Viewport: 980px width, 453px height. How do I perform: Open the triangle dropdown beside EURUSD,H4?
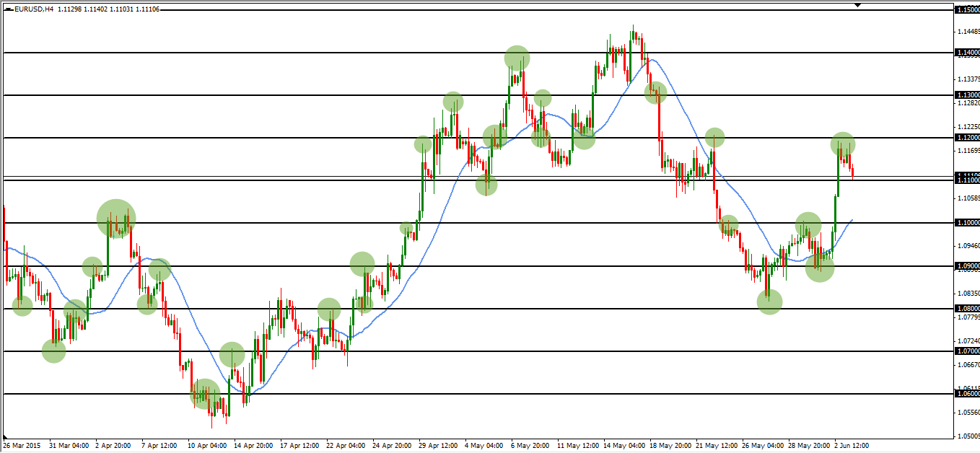[9, 9]
